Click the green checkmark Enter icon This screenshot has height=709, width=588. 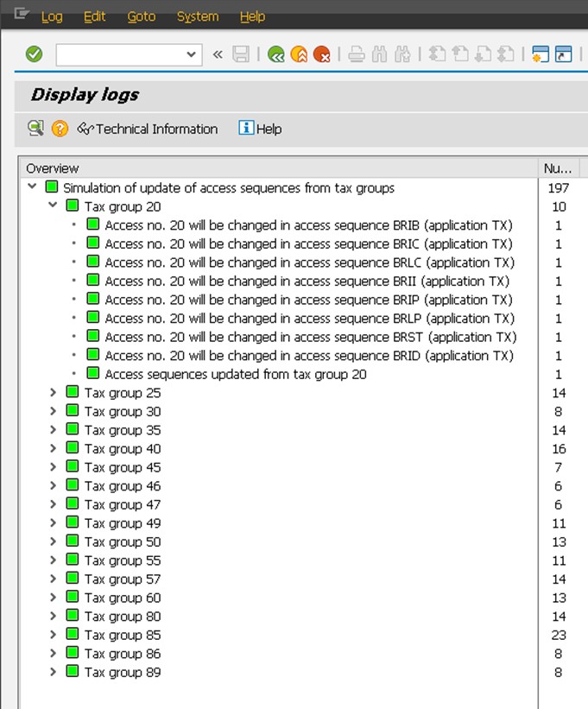coord(34,54)
